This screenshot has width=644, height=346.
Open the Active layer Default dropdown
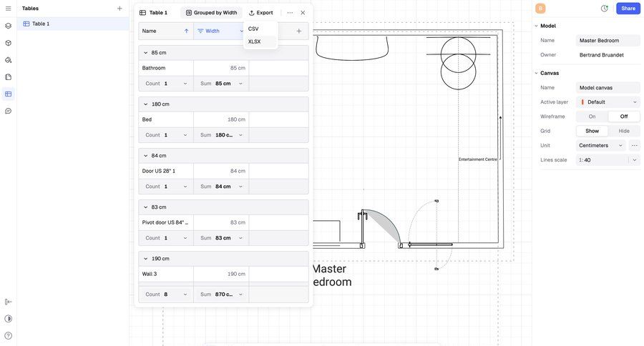coord(608,102)
